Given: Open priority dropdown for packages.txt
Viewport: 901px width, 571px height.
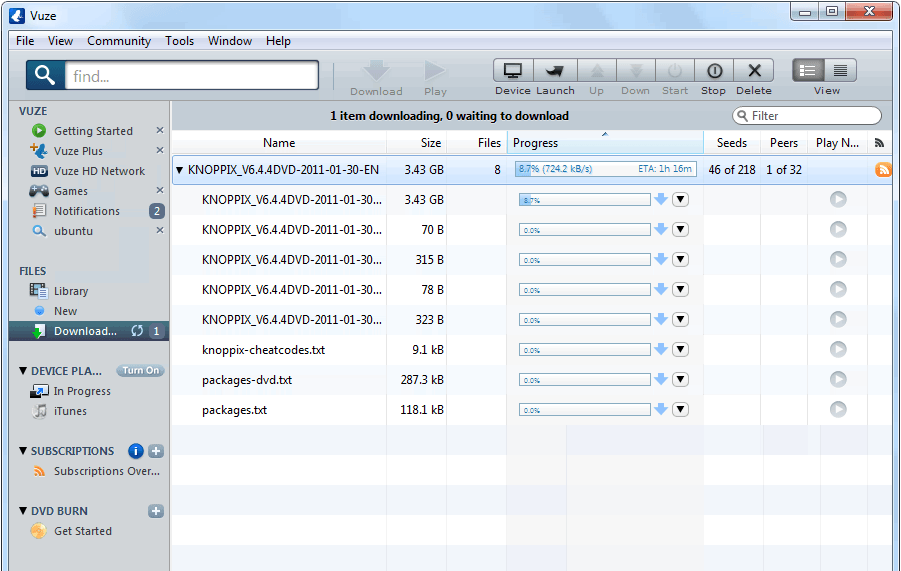Looking at the screenshot, I should click(x=680, y=410).
